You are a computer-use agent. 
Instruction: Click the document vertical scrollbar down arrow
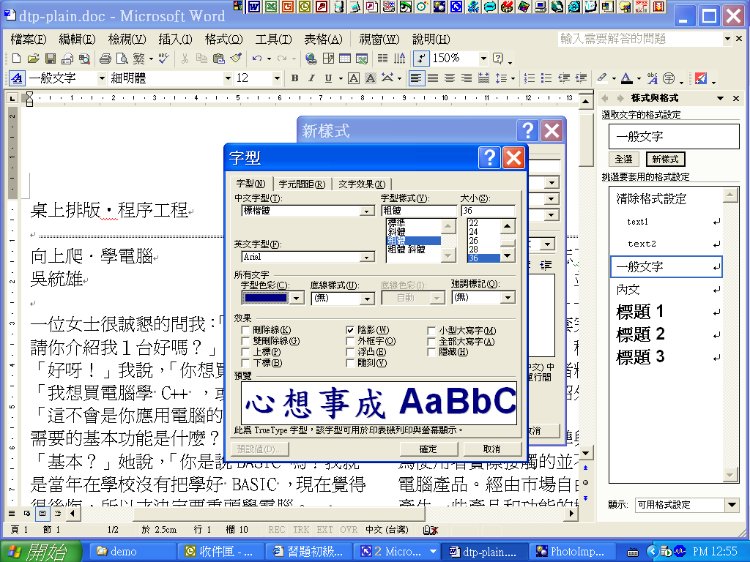[585, 452]
